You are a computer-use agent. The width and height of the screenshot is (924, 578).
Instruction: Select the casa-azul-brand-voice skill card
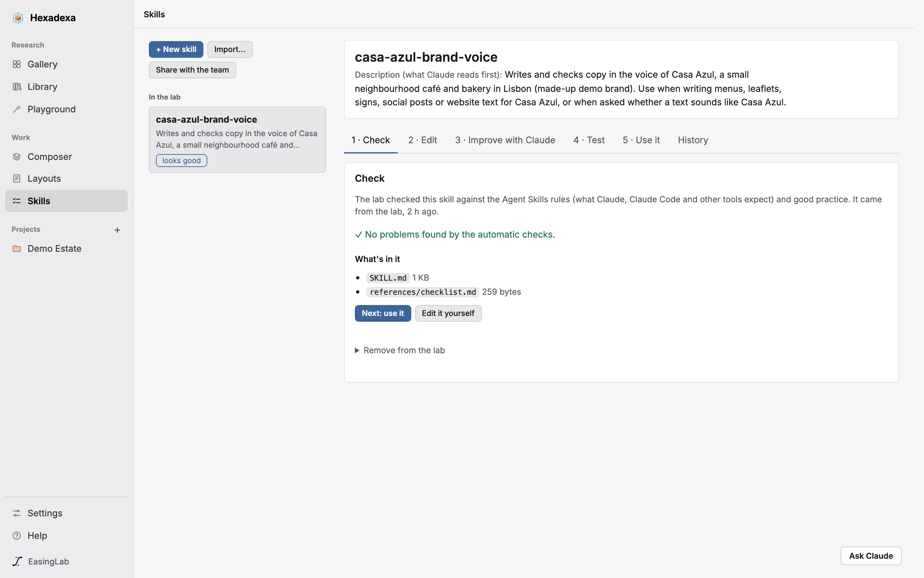coord(237,140)
